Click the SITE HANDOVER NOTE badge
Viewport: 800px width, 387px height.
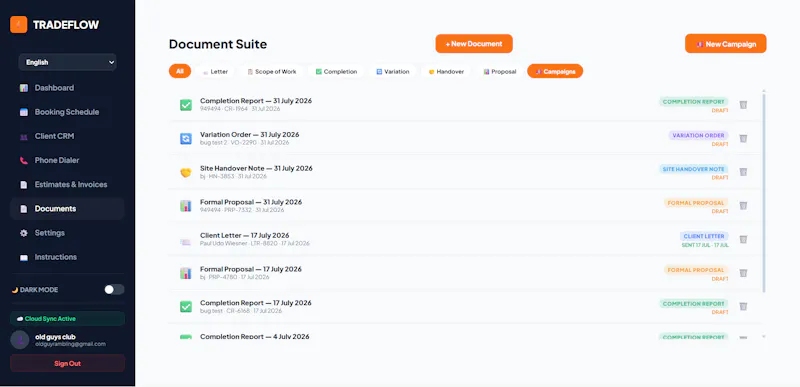[x=694, y=169]
